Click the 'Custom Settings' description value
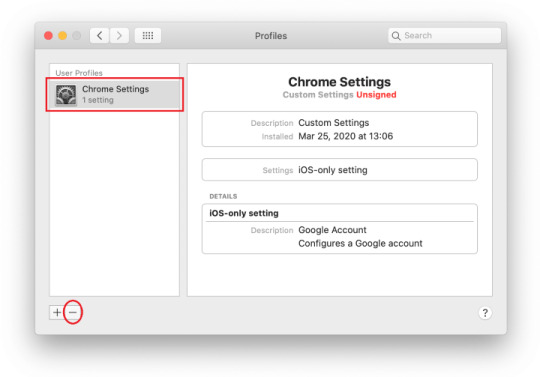Image resolution: width=540 pixels, height=377 pixels. point(333,123)
